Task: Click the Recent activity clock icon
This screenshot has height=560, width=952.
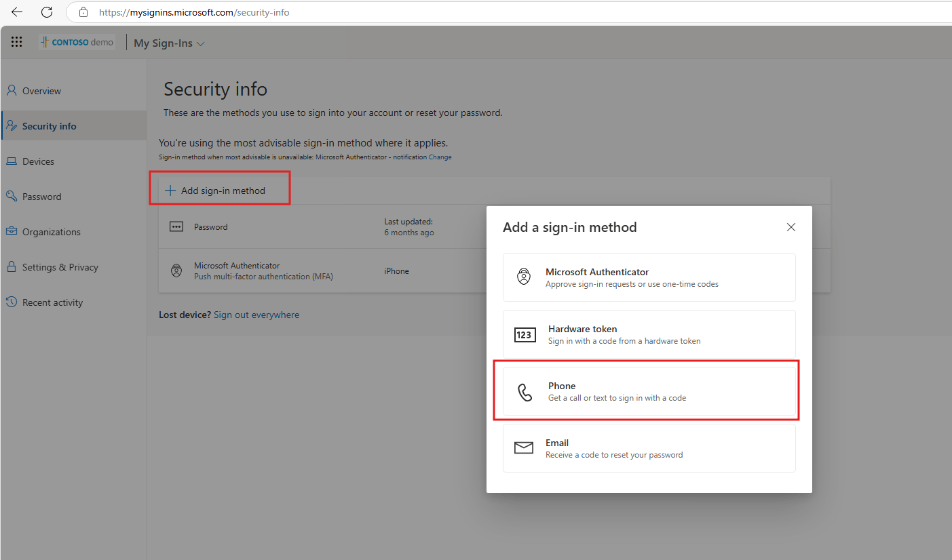Action: point(12,302)
